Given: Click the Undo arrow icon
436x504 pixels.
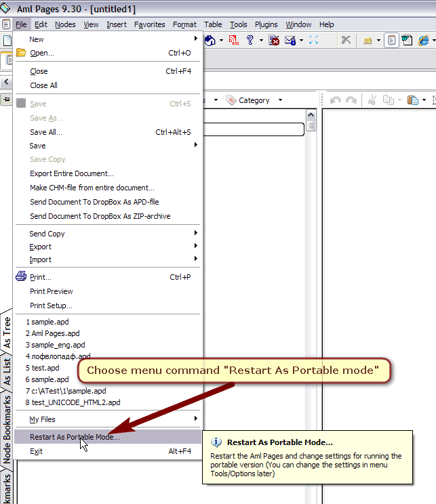Looking at the screenshot, I should (x=335, y=100).
